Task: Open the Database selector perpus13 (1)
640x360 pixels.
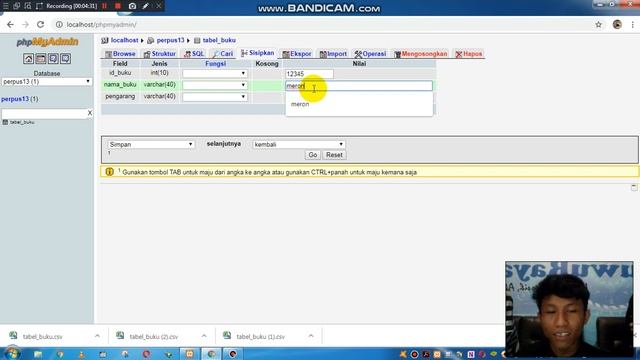Action: tap(47, 82)
